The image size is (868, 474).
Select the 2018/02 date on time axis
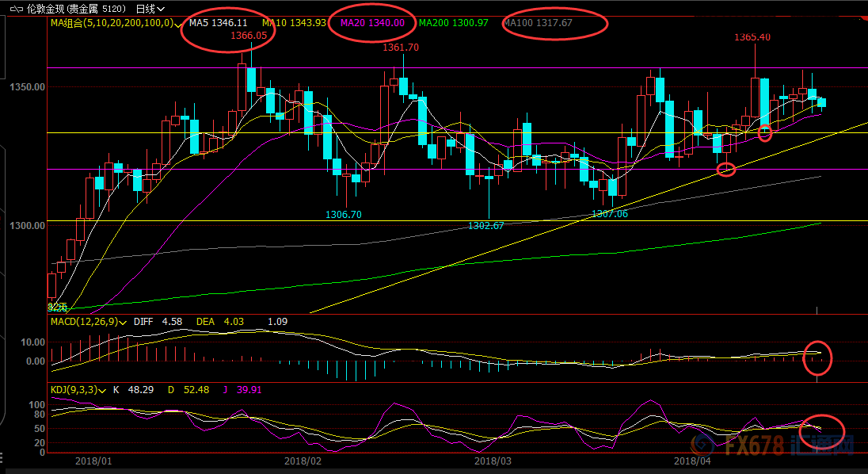[303, 460]
